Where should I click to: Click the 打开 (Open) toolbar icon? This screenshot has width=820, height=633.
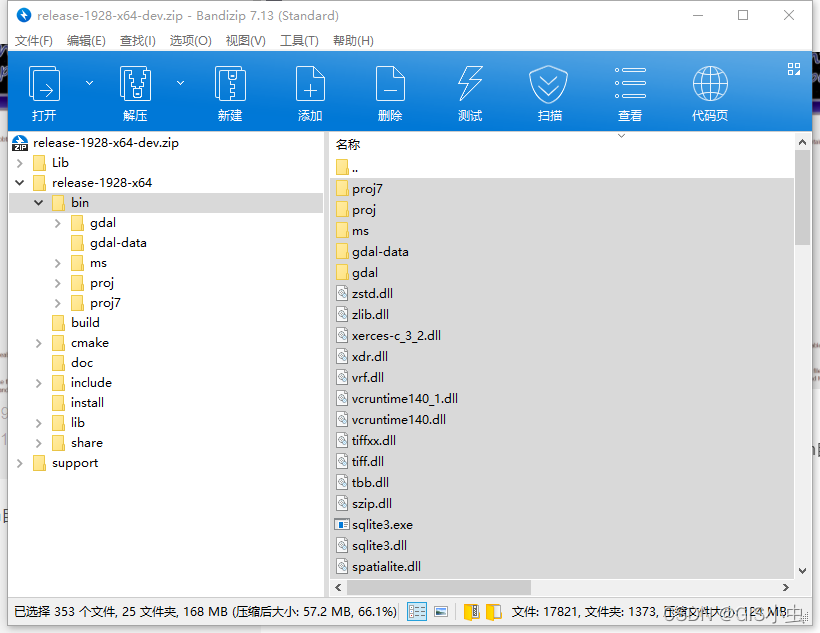point(44,84)
